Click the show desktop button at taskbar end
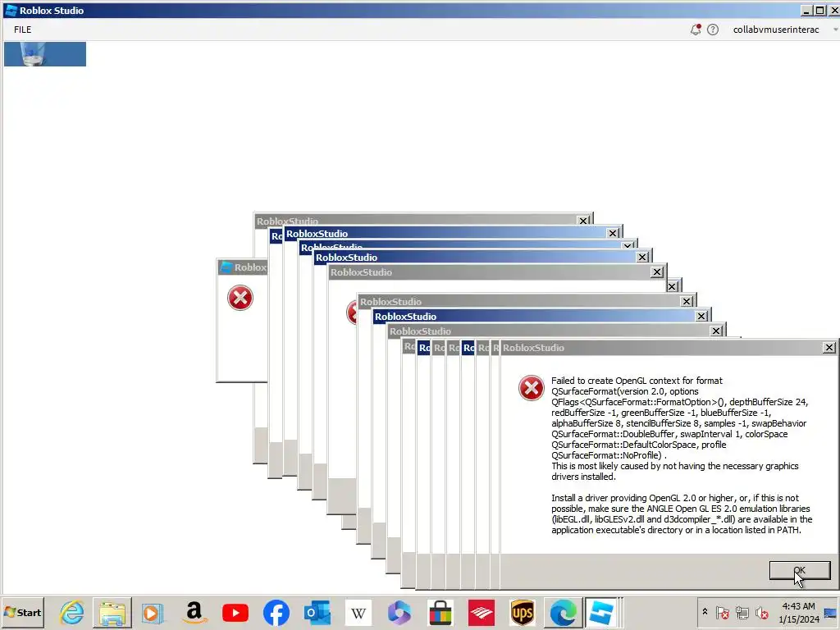Viewport: 840px width, 630px height. tap(832, 612)
